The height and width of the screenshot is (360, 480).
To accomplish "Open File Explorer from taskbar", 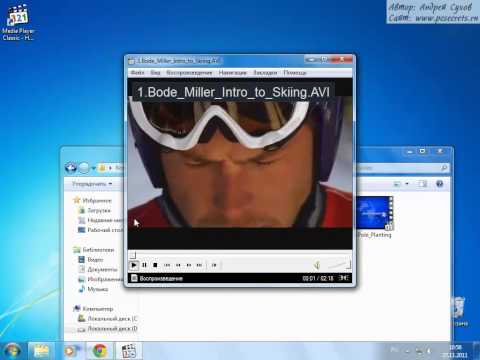I will click(41, 351).
